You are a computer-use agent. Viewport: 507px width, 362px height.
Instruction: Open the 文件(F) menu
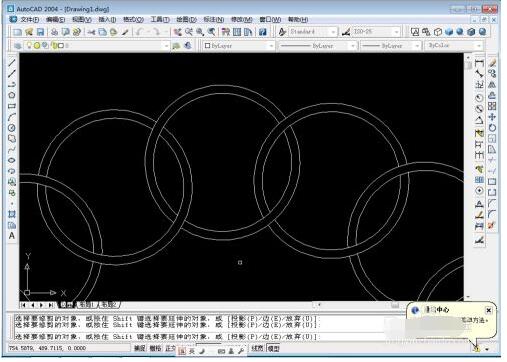coord(30,20)
